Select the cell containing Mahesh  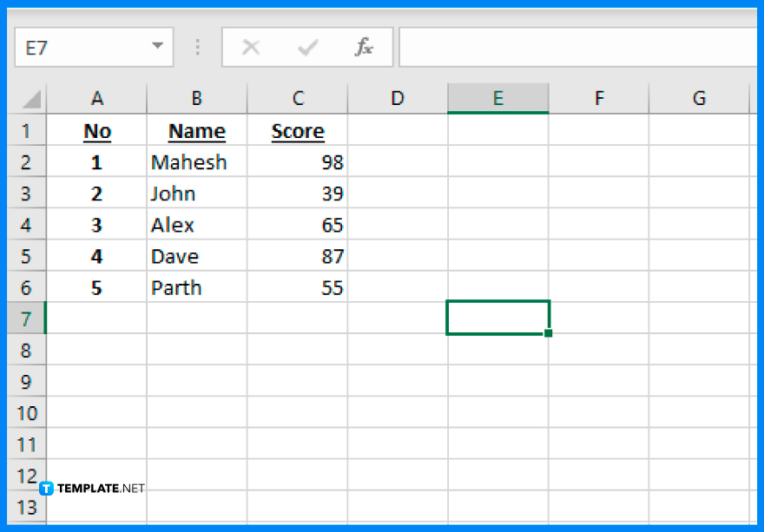point(196,161)
